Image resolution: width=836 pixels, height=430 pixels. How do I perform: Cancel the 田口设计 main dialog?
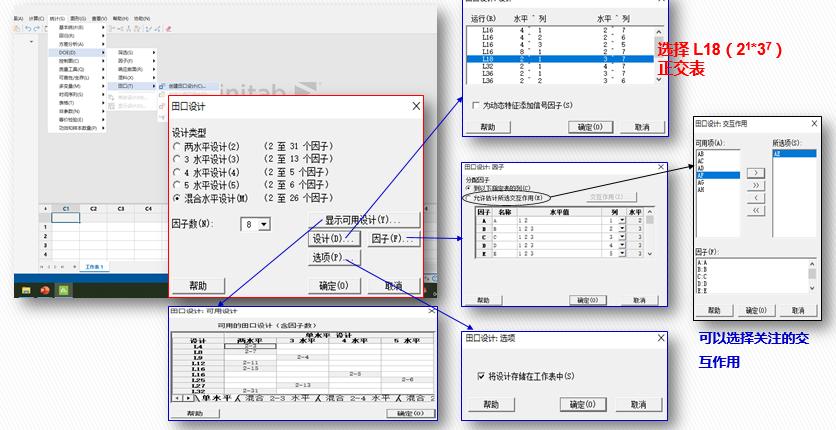click(393, 286)
